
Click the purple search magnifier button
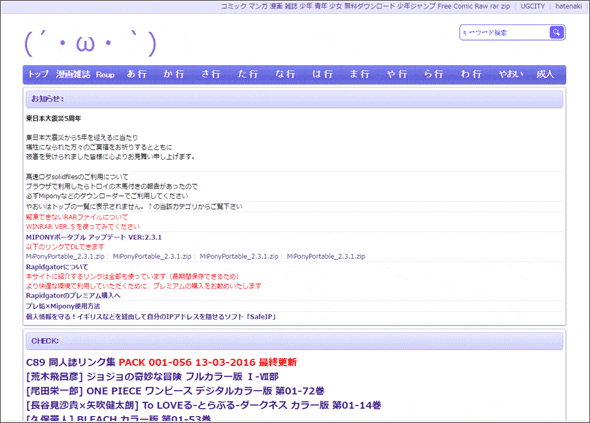pos(557,32)
